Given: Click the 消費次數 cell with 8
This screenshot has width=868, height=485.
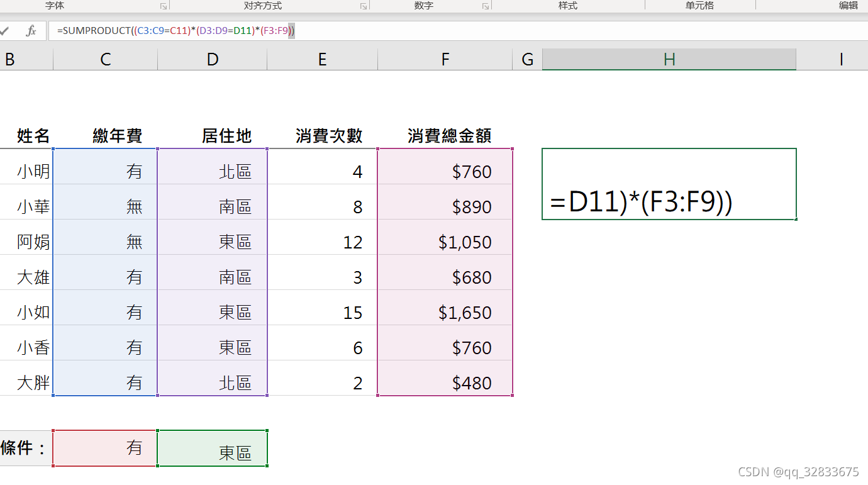Looking at the screenshot, I should [322, 202].
